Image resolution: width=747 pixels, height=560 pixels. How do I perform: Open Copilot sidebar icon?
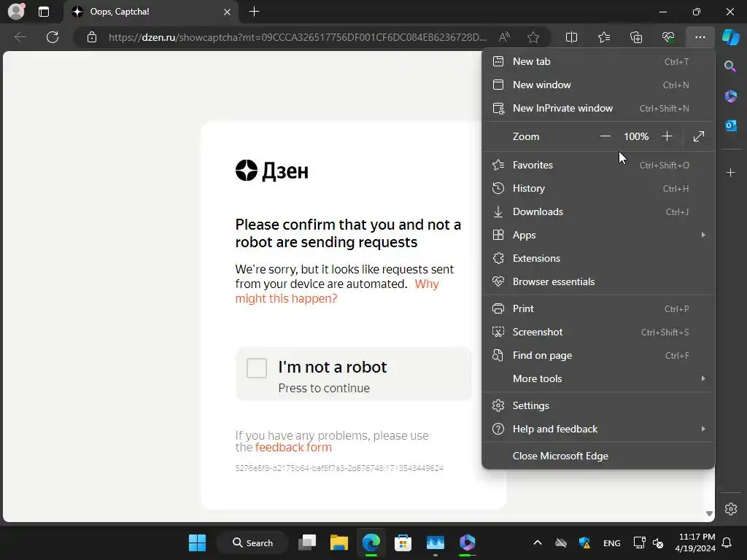click(730, 37)
